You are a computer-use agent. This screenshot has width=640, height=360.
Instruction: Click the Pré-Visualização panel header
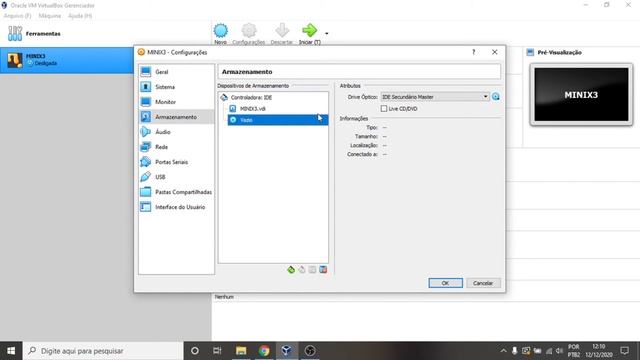[x=559, y=52]
